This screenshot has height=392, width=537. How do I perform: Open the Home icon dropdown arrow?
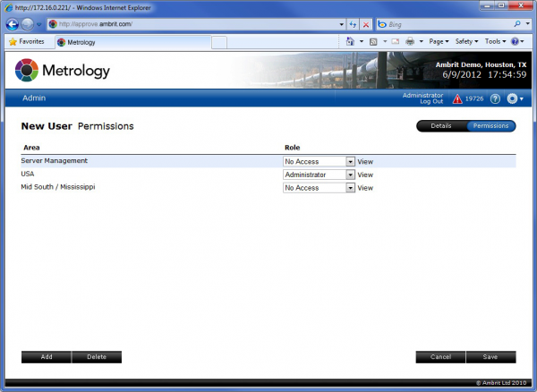(362, 42)
